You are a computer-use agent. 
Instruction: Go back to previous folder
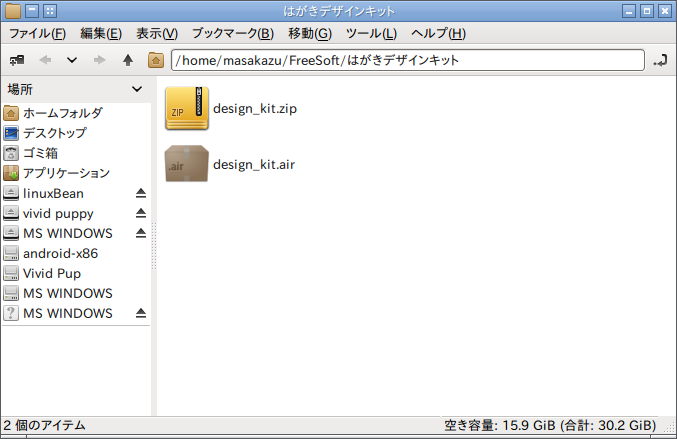click(x=45, y=60)
